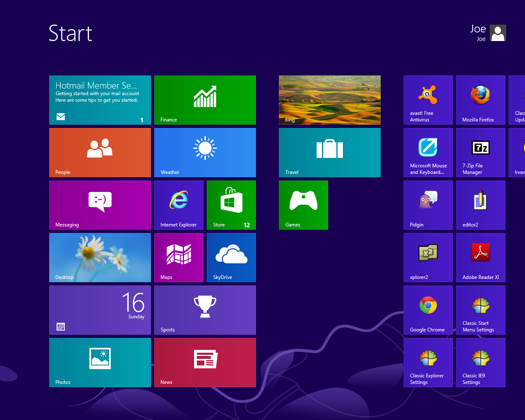Switch to the Desktop tile
525x420 pixels.
[x=100, y=257]
